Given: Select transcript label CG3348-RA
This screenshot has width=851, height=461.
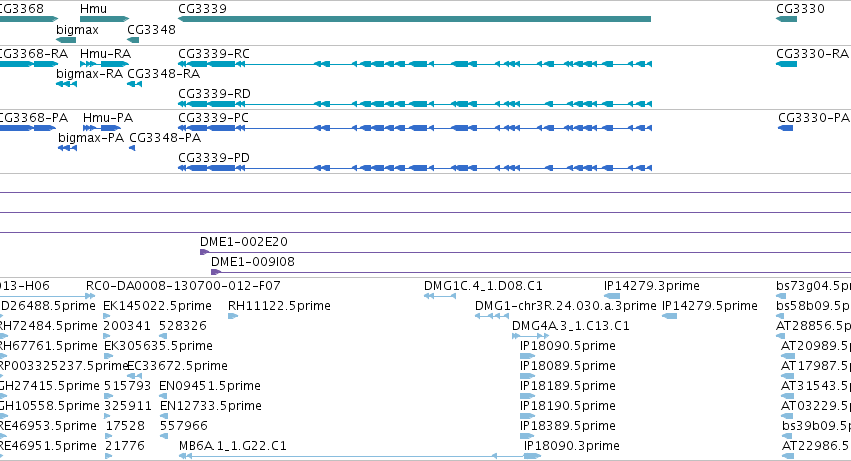Looking at the screenshot, I should pos(163,73).
